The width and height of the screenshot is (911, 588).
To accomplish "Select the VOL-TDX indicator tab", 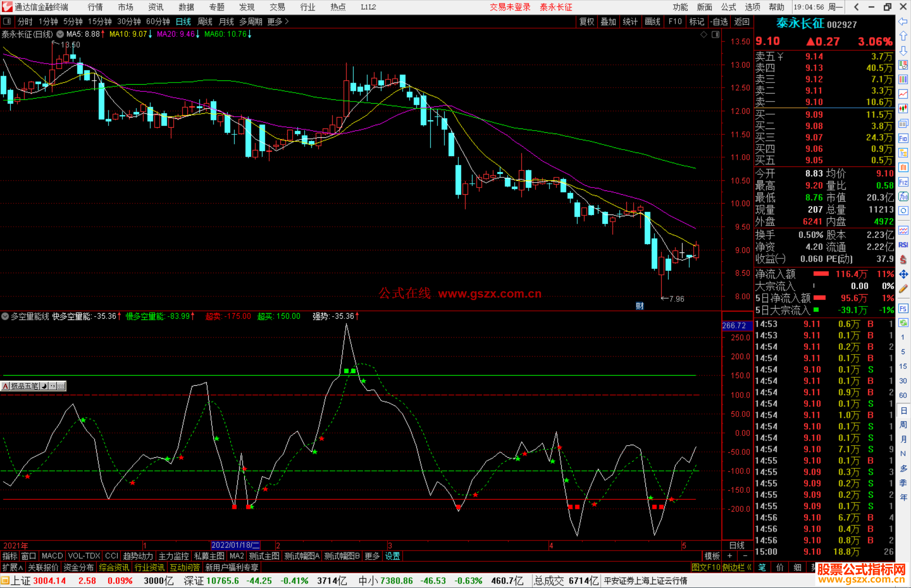I will (x=84, y=556).
